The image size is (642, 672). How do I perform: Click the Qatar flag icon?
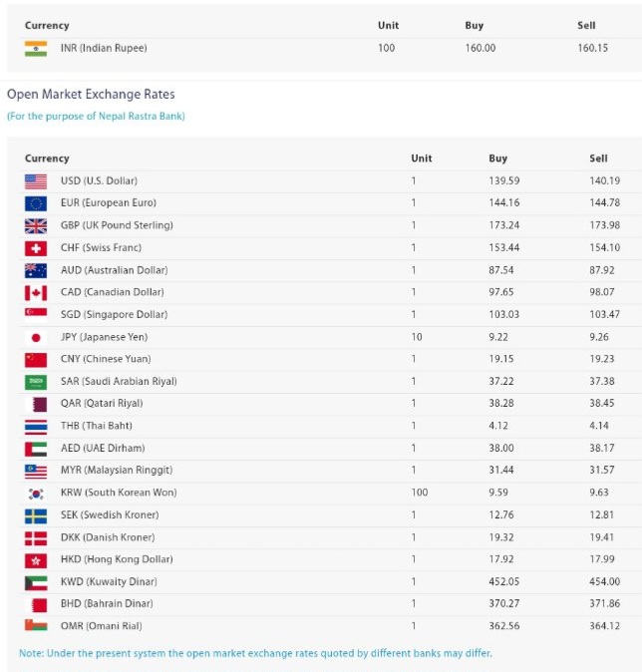tap(36, 404)
